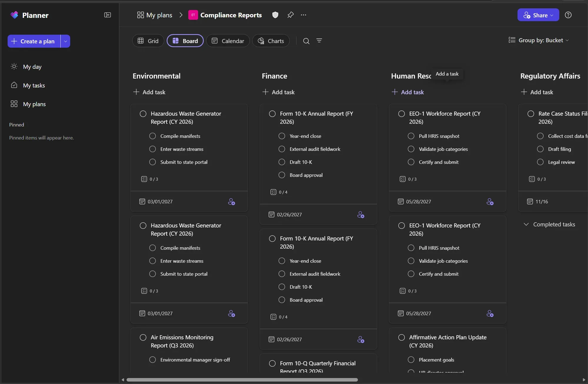Screen dimensions: 588x384
Task: Open the more options ellipsis menu
Action: (x=303, y=15)
